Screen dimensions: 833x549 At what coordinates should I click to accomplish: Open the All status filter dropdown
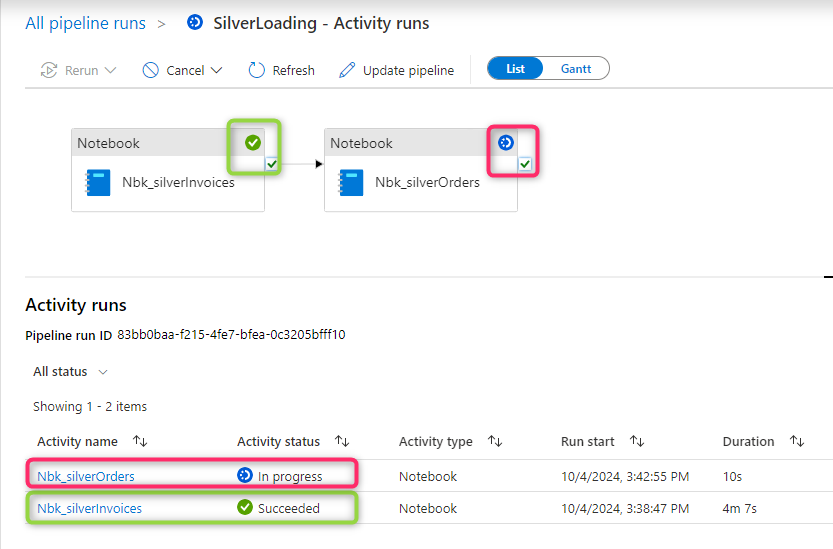pos(70,371)
